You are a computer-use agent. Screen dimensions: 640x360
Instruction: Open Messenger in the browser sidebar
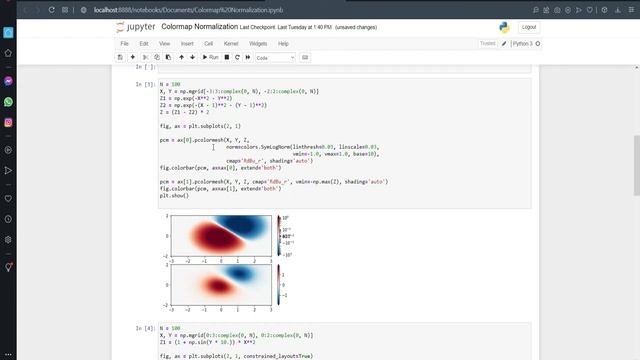tap(8, 81)
